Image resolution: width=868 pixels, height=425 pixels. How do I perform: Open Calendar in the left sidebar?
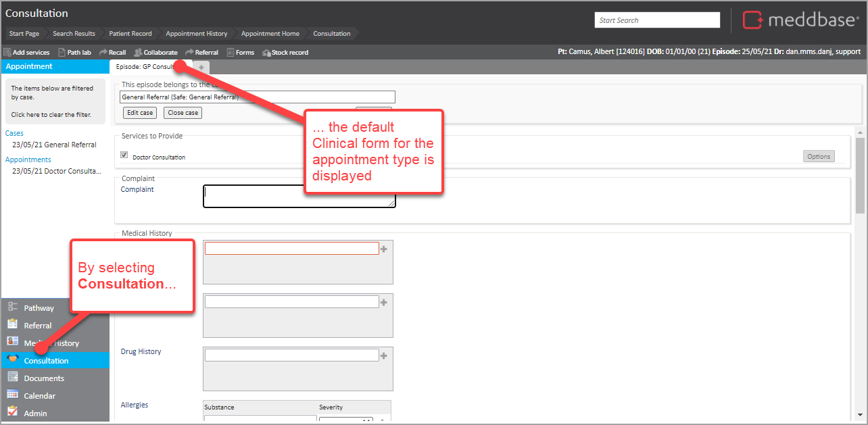[39, 396]
